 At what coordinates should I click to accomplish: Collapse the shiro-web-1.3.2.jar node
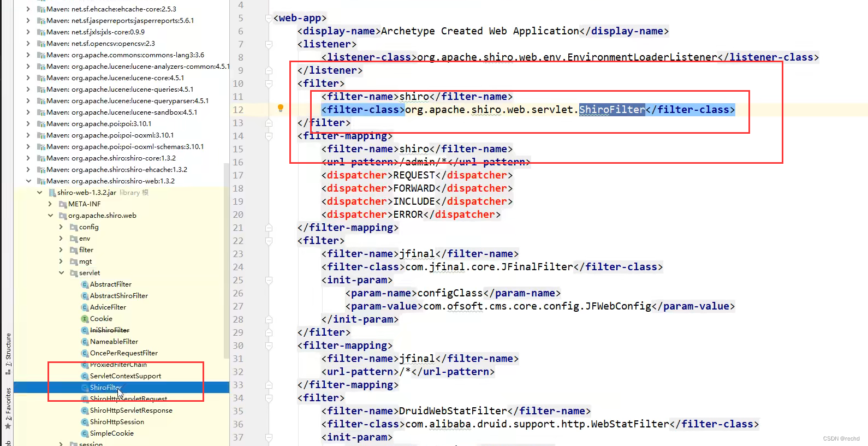pyautogui.click(x=39, y=193)
